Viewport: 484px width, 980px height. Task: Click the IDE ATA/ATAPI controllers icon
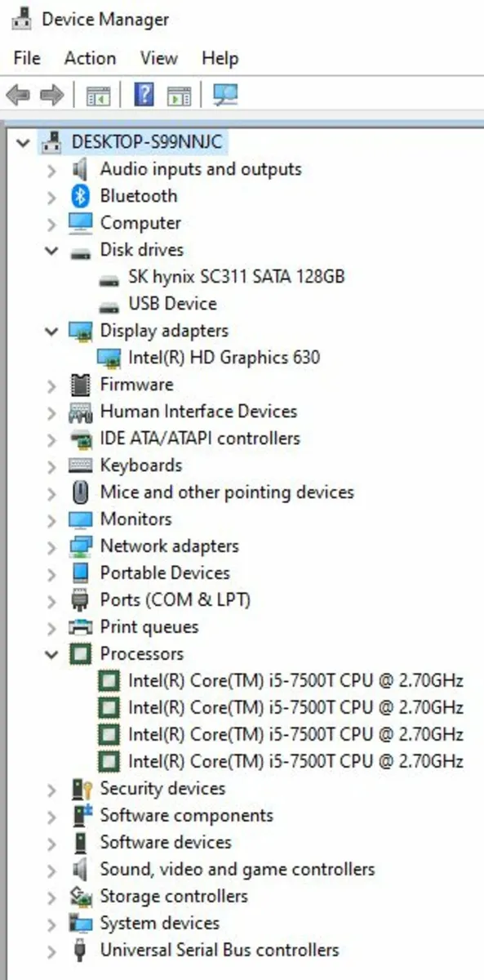click(x=80, y=439)
